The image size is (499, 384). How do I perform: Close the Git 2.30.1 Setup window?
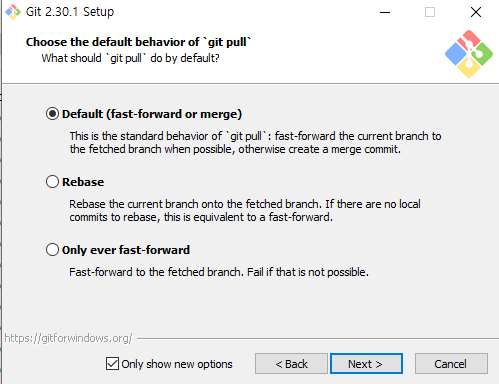point(476,12)
